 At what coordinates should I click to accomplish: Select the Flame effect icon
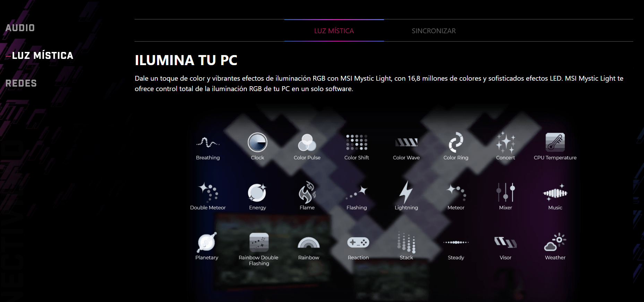tap(307, 192)
